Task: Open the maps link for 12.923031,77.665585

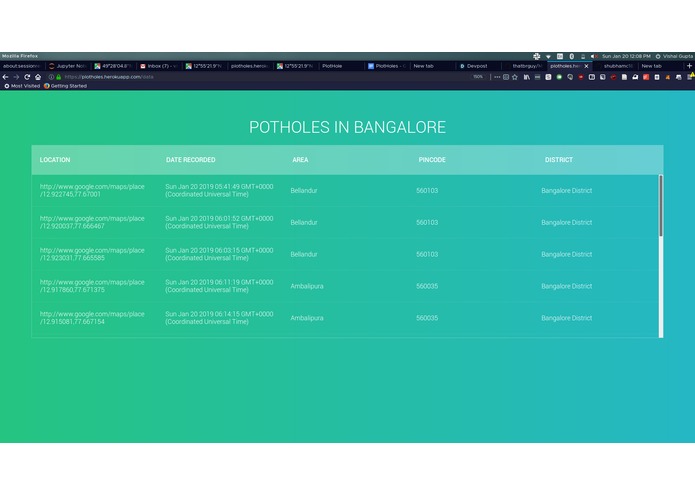Action: click(x=92, y=254)
